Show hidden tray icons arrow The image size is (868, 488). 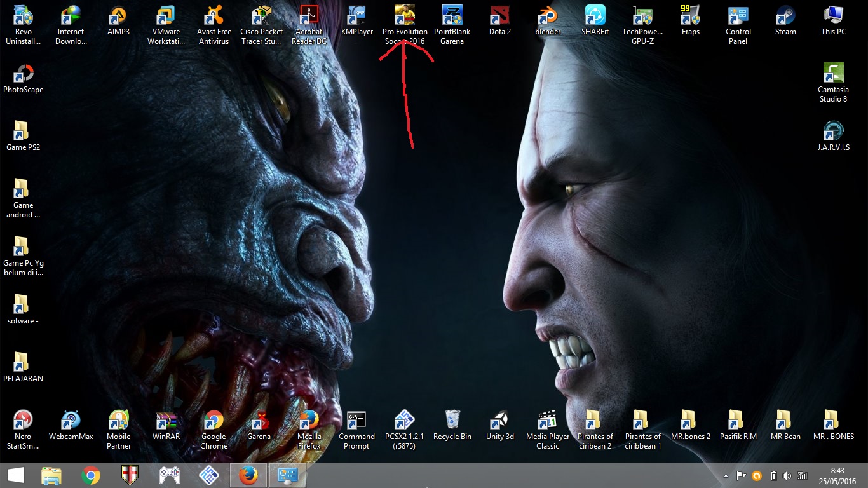(726, 476)
